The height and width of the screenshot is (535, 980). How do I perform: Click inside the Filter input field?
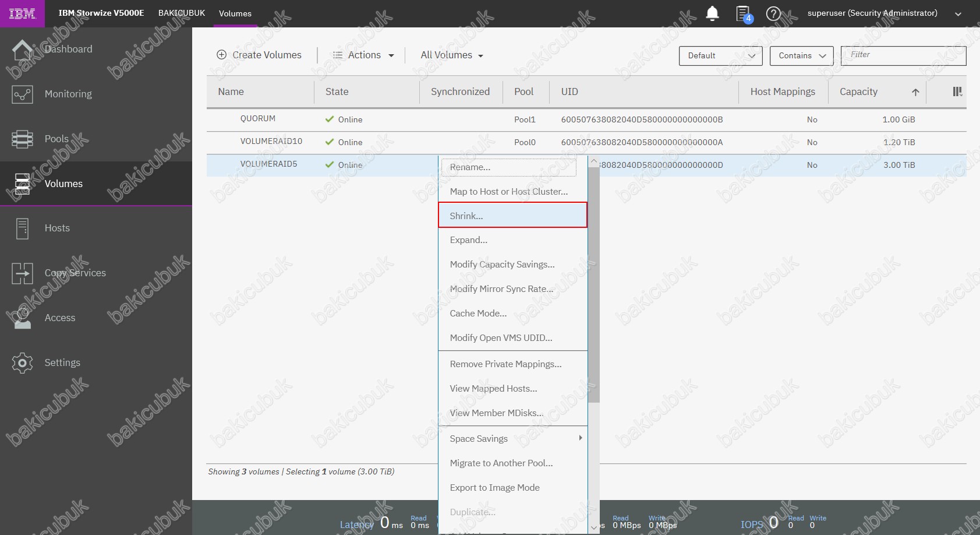[x=903, y=55]
